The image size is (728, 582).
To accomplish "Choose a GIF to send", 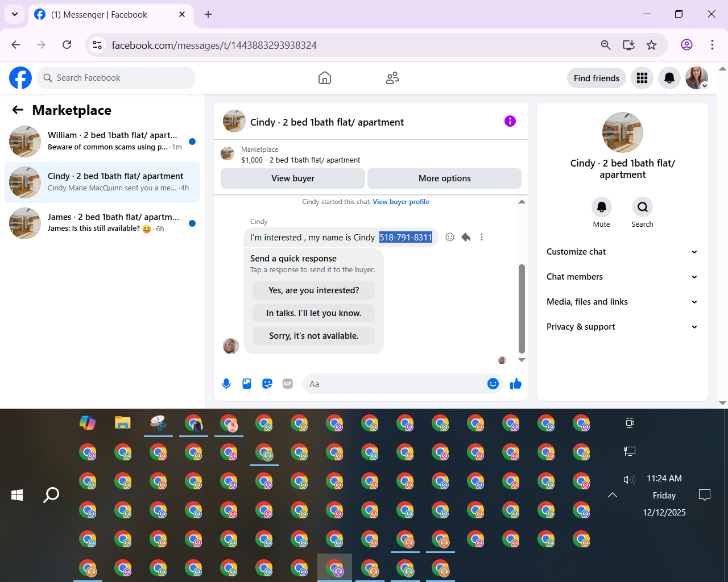I will pyautogui.click(x=288, y=384).
